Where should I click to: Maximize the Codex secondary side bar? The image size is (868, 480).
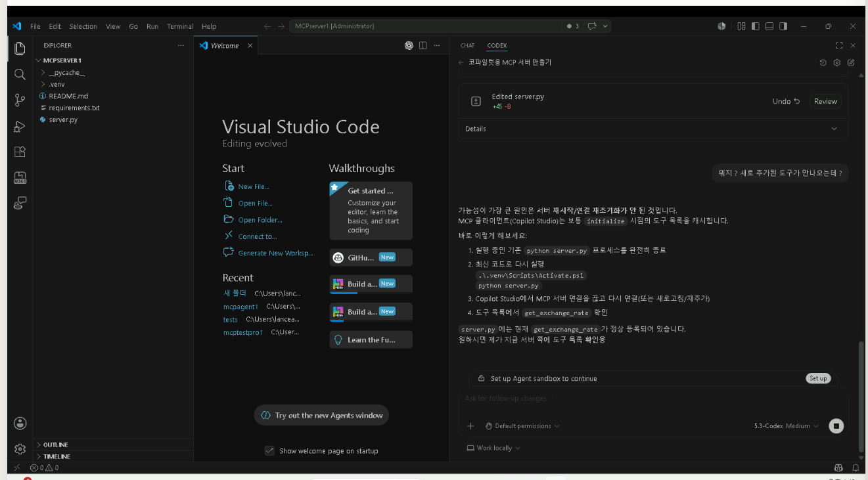tap(839, 45)
